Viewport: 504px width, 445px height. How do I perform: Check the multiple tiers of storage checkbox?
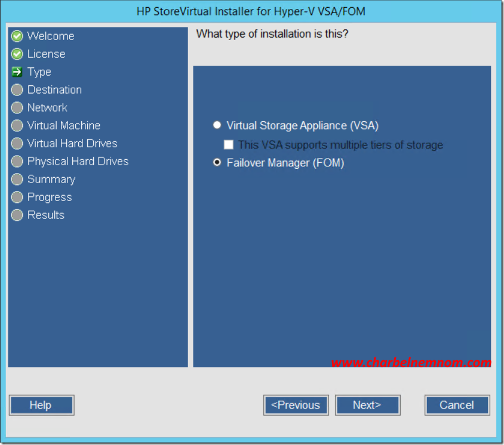coord(229,144)
